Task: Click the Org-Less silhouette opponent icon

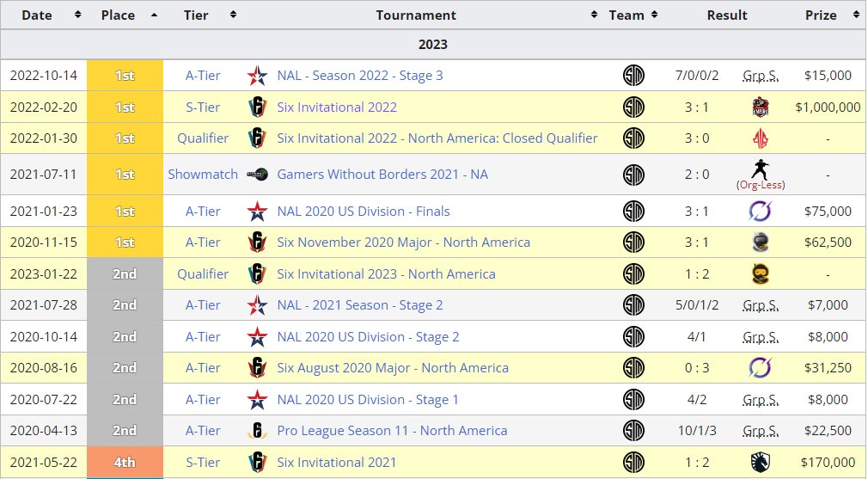Action: pos(761,169)
